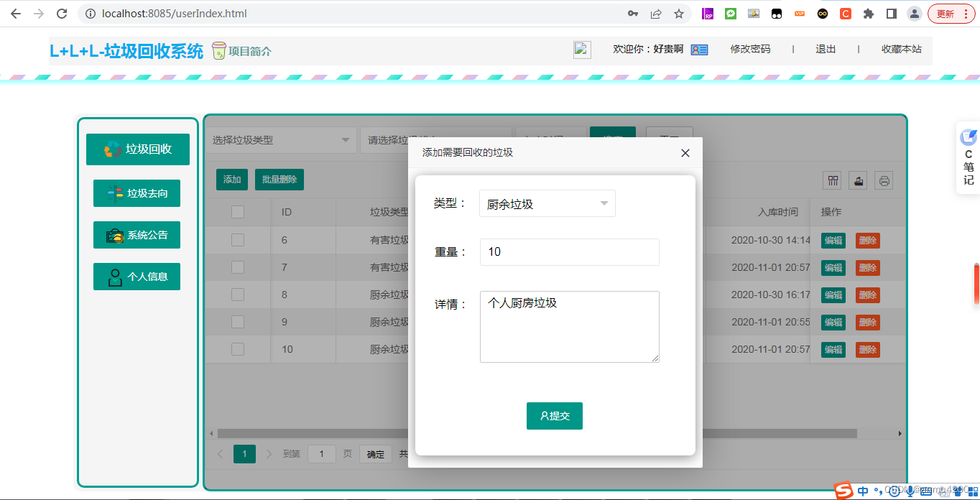Check the select-all checkbox in table header
This screenshot has height=500, width=980.
(x=238, y=212)
